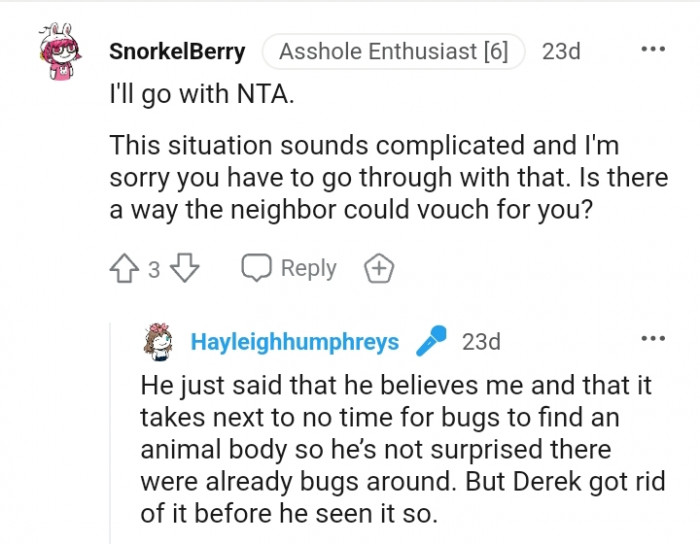
Task: Open Hayleighhumphreys' avatar image
Action: pyautogui.click(x=160, y=341)
